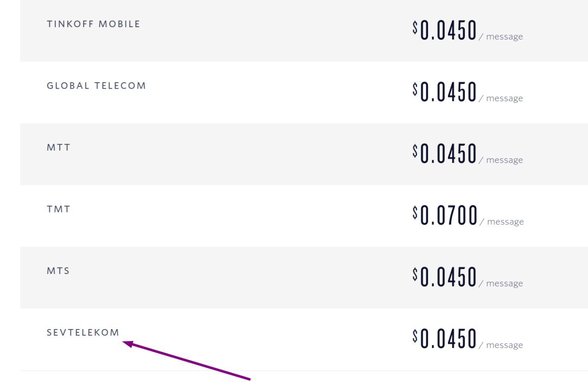Click "/ message" label in MTS row

(501, 284)
